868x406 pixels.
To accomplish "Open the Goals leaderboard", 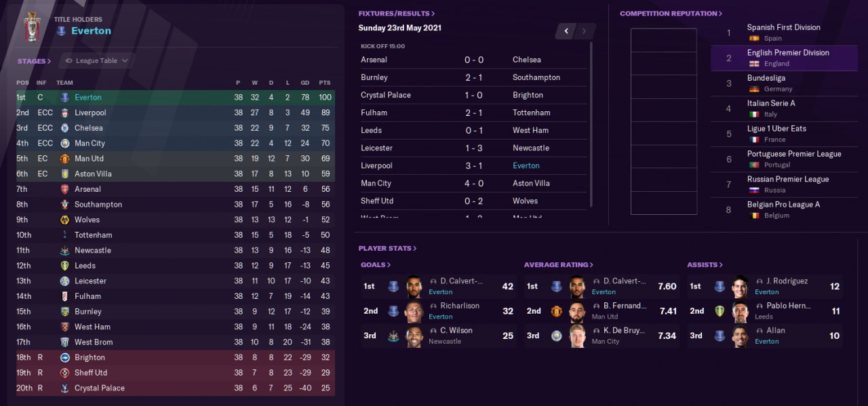I will 375,265.
